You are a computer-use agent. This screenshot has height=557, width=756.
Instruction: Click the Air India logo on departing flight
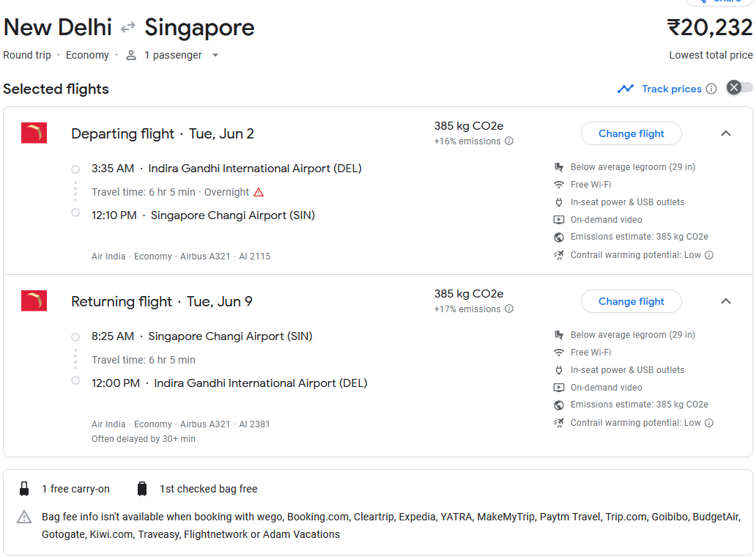(x=34, y=133)
